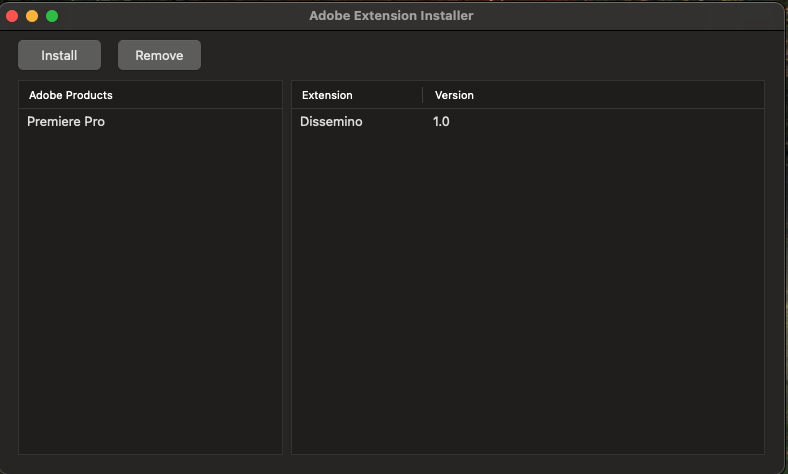
Task: Minimize the window with the yellow button
Action: [32, 16]
